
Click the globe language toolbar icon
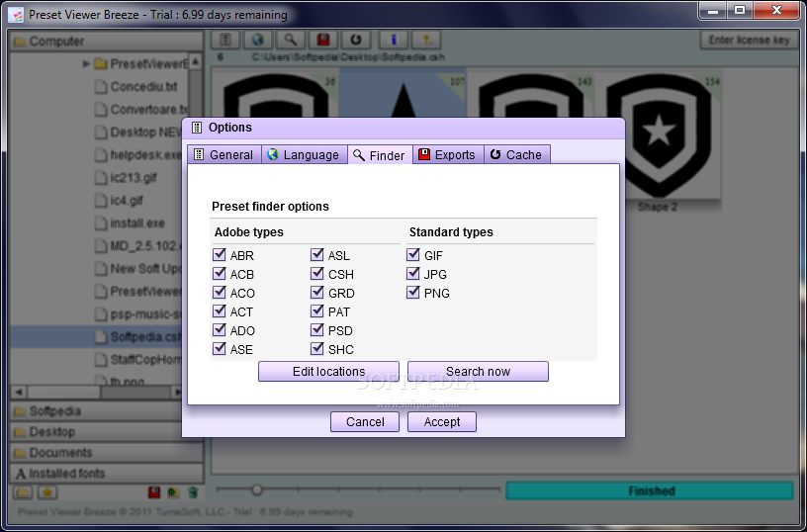pos(258,40)
